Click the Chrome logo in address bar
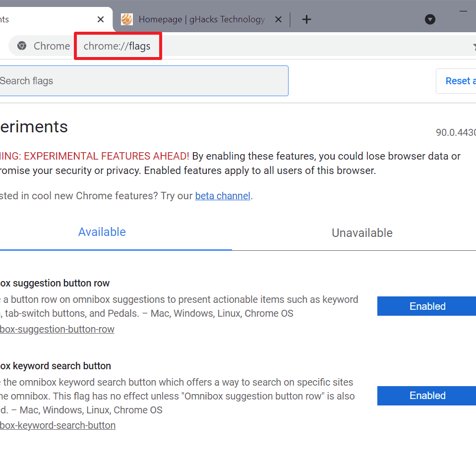This screenshot has width=476, height=457. click(x=21, y=46)
